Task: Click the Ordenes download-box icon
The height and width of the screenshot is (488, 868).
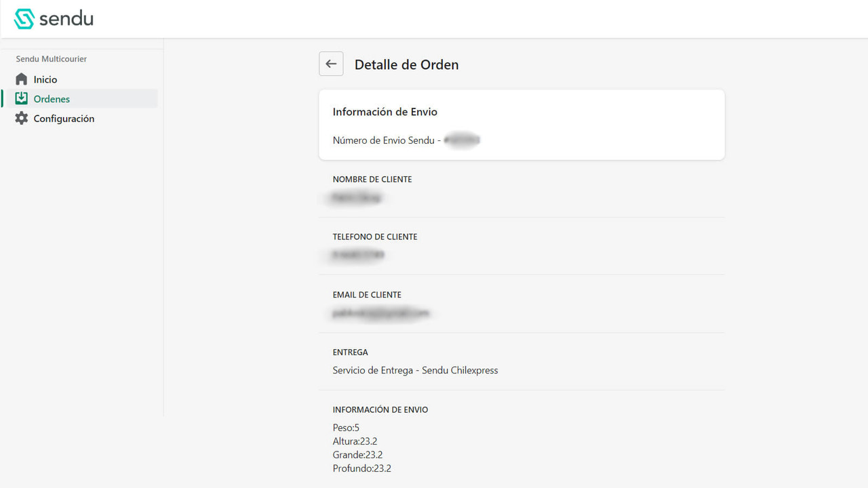Action: [x=22, y=98]
